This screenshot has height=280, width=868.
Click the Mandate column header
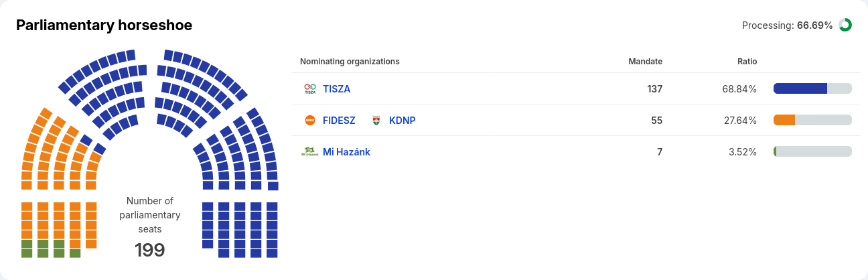coord(645,61)
